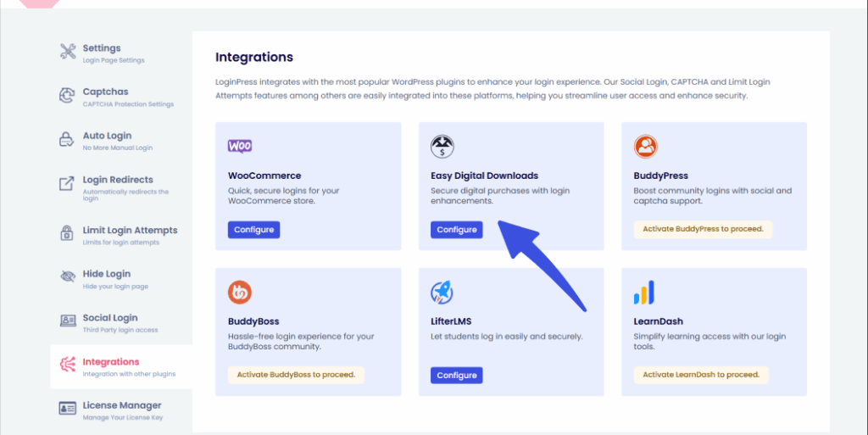Click the Captchas shield icon
Viewport: 868px width, 435px height.
point(67,95)
